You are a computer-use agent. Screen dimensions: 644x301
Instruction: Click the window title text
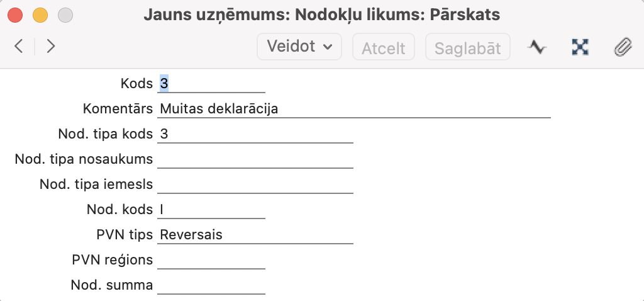(322, 14)
